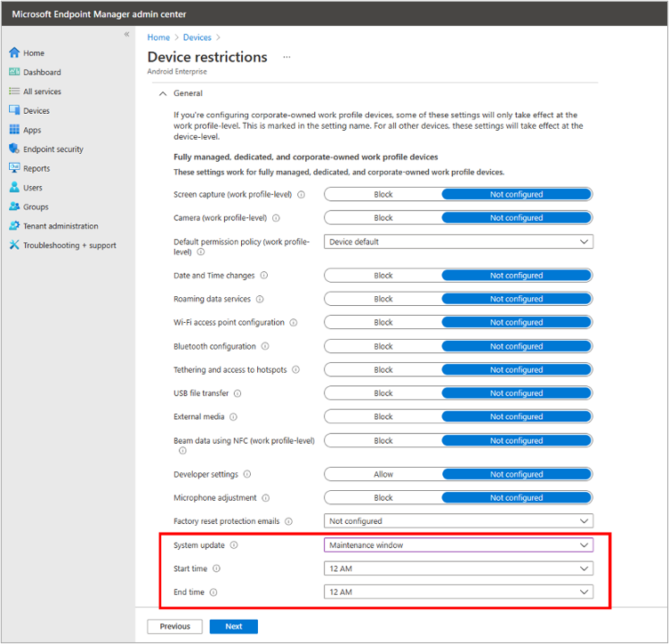Open Start time dropdown
This screenshot has width=669, height=644.
(x=458, y=568)
